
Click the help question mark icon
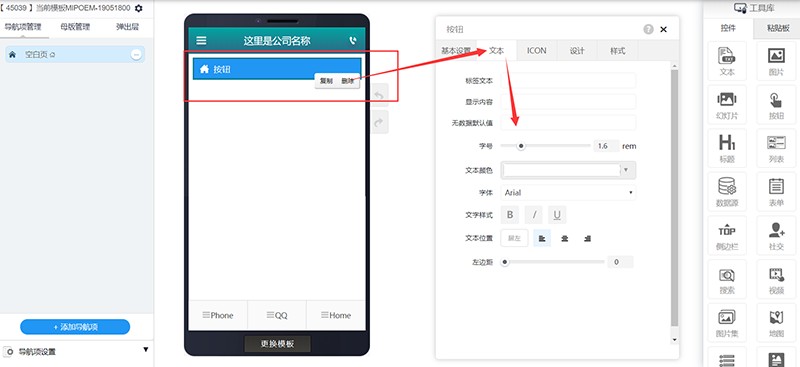pos(648,30)
